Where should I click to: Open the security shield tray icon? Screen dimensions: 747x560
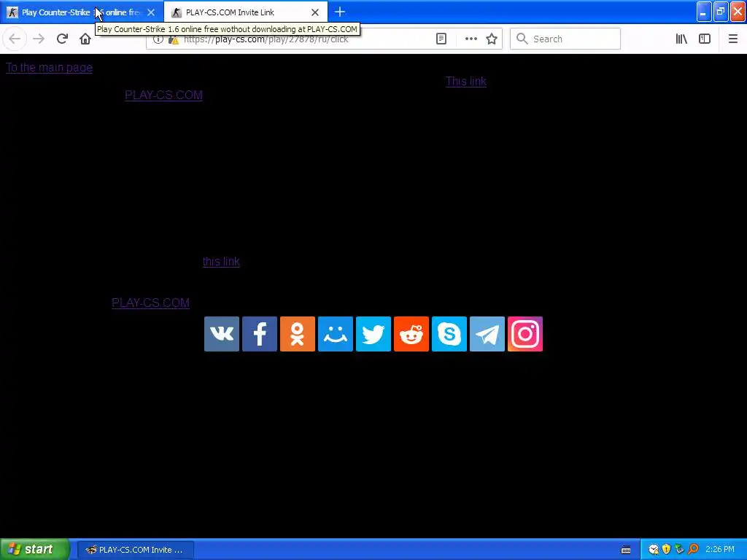coord(666,550)
